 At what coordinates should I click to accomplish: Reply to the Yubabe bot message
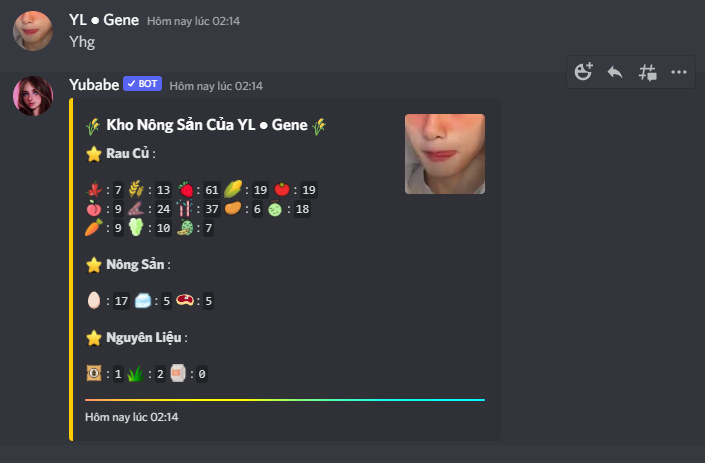coord(615,72)
